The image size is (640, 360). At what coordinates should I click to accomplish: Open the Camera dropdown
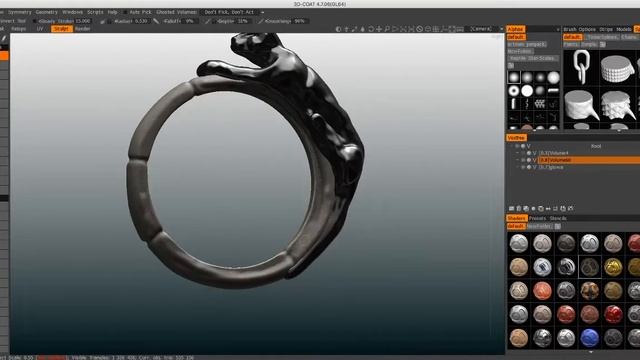[x=484, y=29]
